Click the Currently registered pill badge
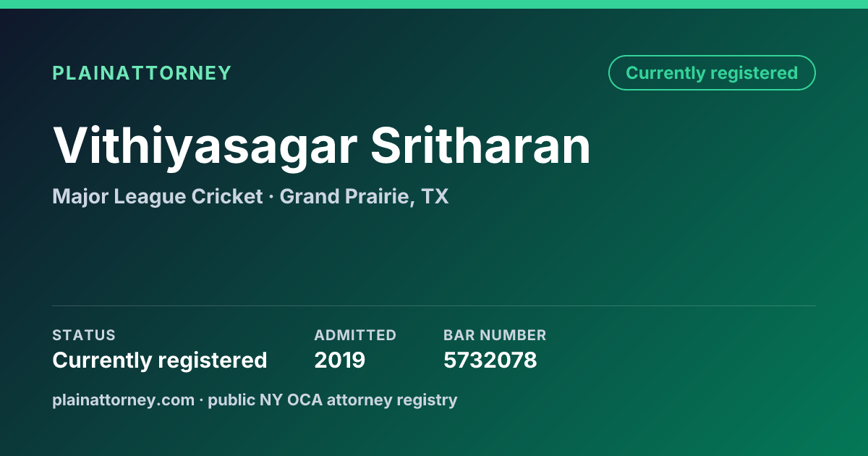Viewport: 868px width, 456px height. coord(712,73)
